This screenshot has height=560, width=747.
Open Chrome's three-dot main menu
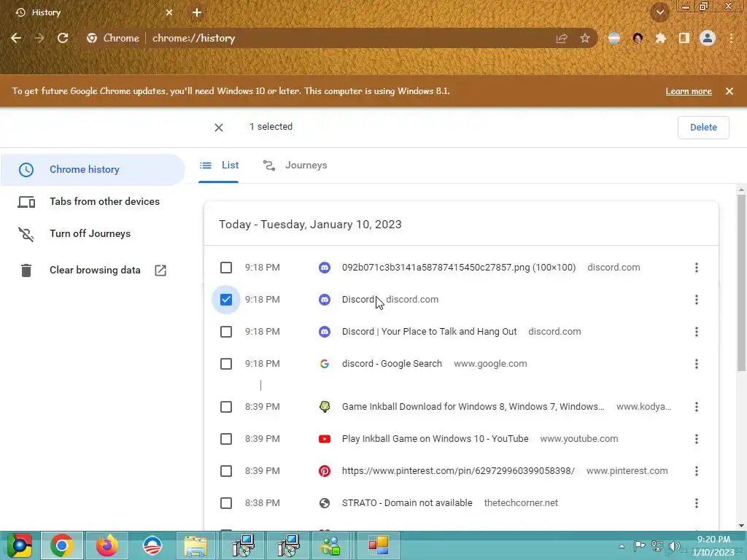pos(731,38)
